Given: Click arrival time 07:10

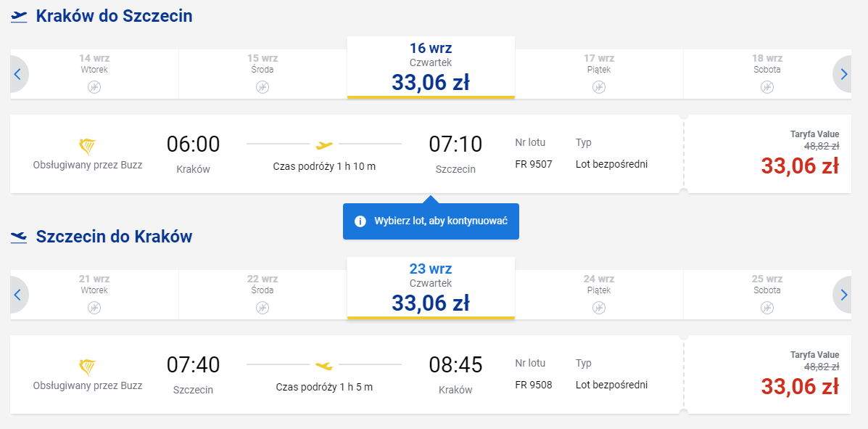Looking at the screenshot, I should (455, 144).
